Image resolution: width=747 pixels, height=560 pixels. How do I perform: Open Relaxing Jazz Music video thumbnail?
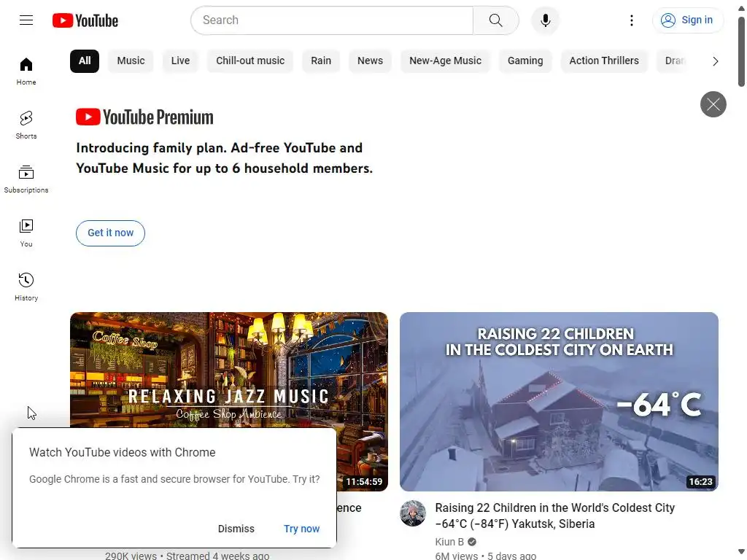coord(228,370)
